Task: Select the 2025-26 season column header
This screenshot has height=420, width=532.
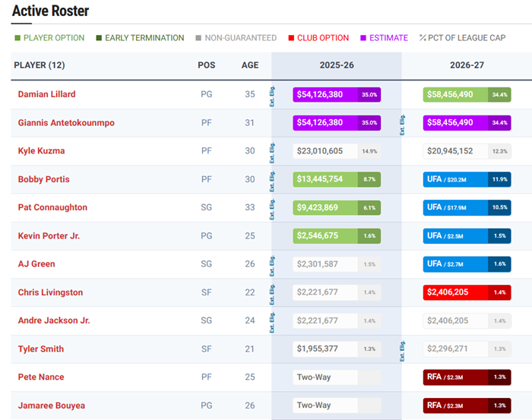Action: [337, 65]
